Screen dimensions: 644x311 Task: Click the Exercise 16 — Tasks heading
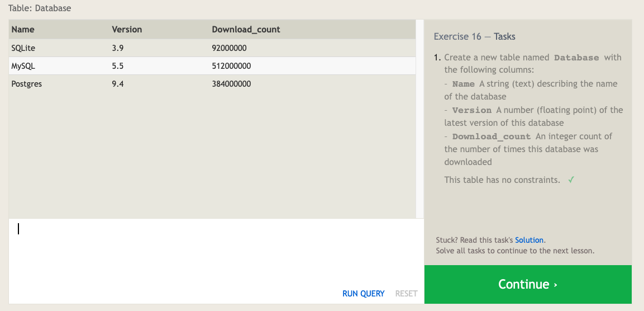474,36
